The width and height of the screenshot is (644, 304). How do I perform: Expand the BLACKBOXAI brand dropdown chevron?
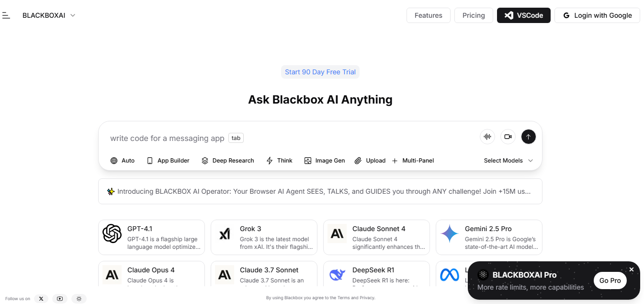(72, 15)
